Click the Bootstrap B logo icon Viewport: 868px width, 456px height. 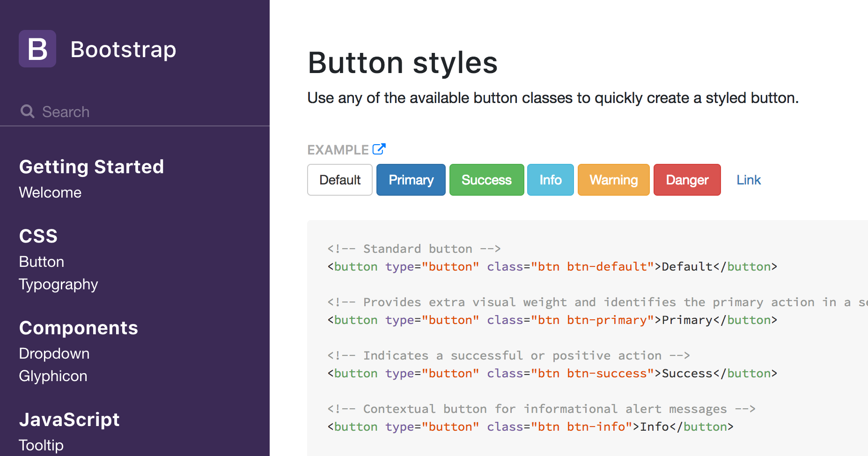(37, 49)
